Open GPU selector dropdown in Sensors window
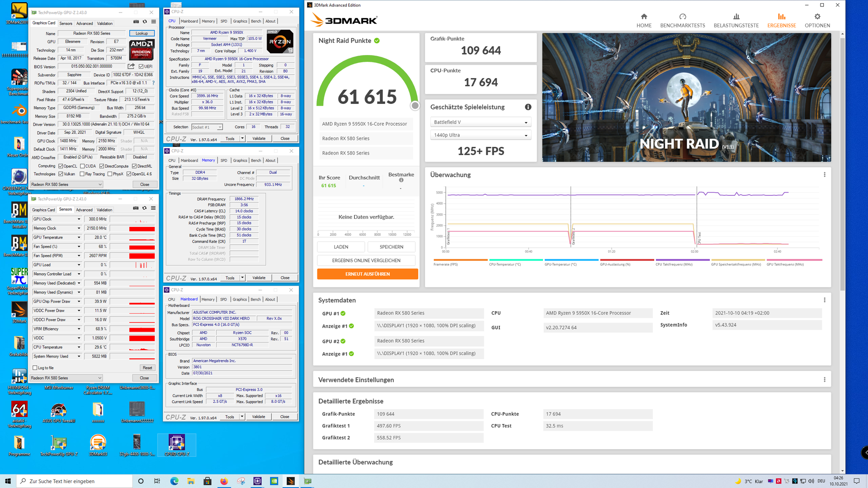 point(66,378)
